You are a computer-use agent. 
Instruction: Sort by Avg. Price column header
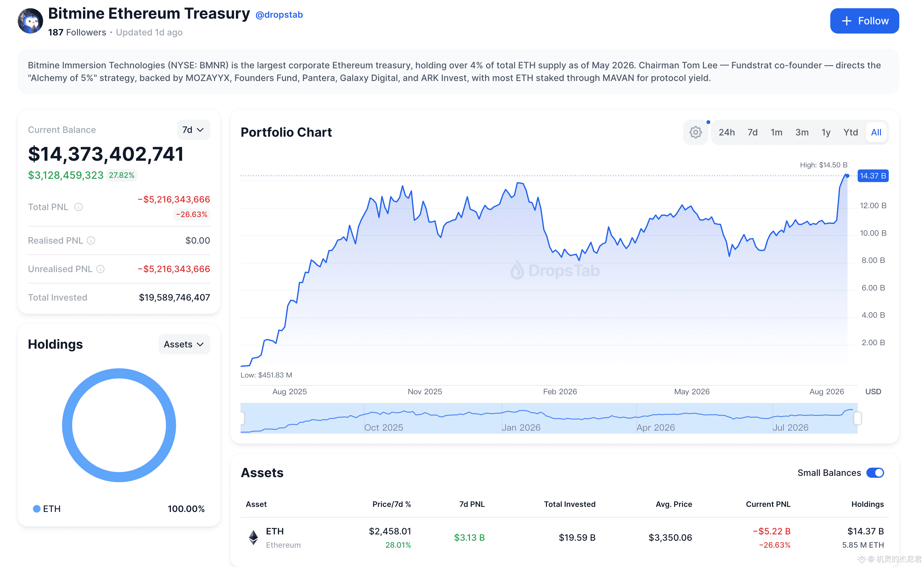674,504
